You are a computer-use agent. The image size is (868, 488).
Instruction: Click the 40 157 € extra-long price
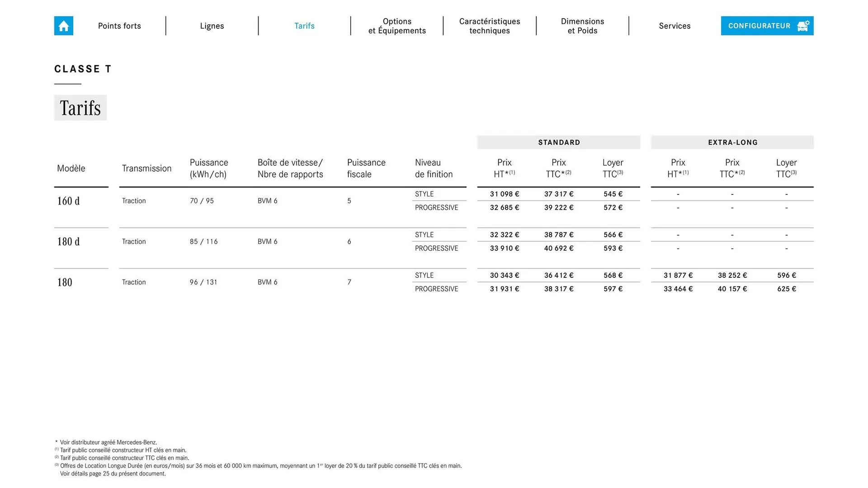pos(732,289)
